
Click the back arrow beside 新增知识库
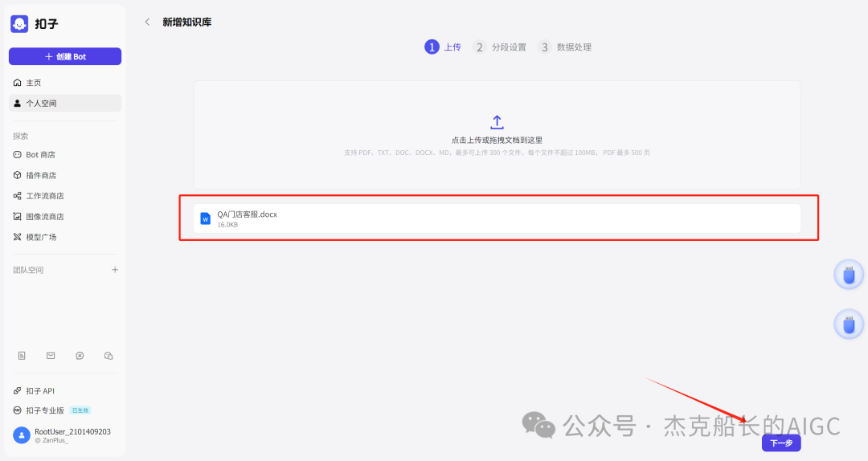point(147,22)
